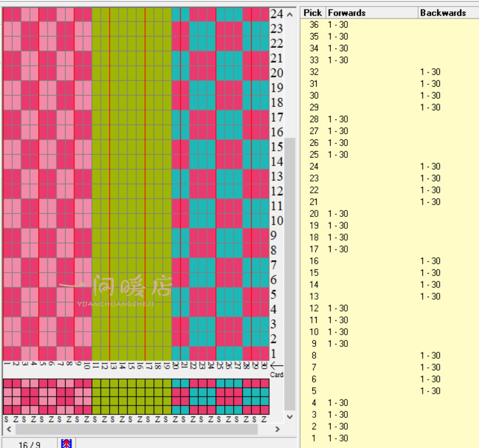This screenshot has width=479, height=448.
Task: Click the 'Card' arrow label beside card numbers
Action: pyautogui.click(x=277, y=369)
